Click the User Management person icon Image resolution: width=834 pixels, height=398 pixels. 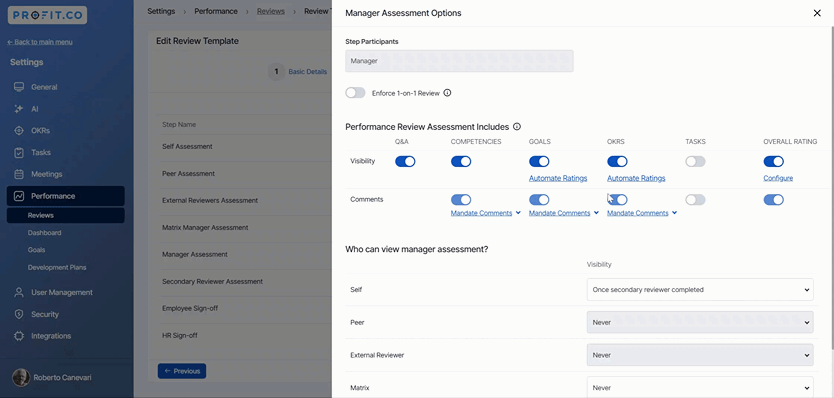pos(19,292)
